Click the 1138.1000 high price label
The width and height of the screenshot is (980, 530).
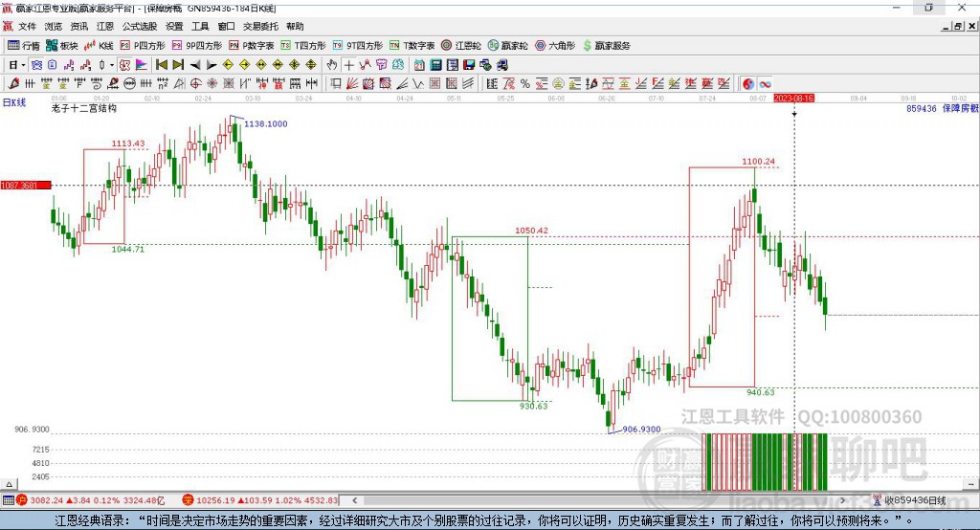tap(266, 123)
